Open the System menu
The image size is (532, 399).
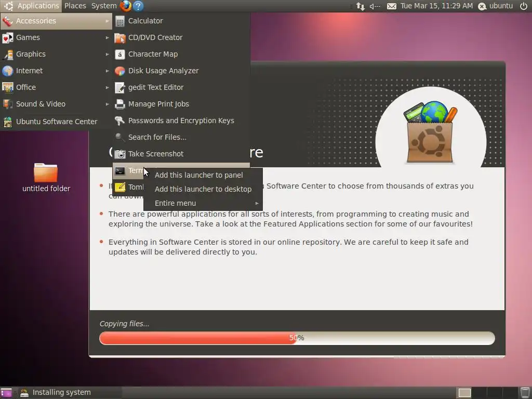click(x=104, y=6)
